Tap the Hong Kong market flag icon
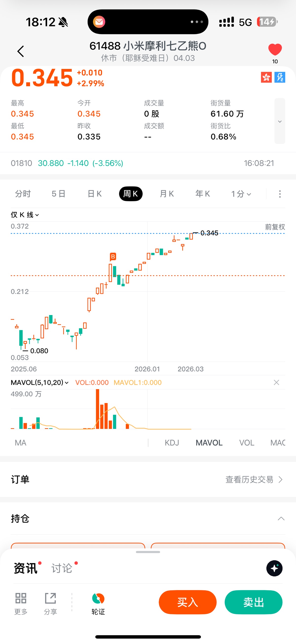 coord(266,77)
